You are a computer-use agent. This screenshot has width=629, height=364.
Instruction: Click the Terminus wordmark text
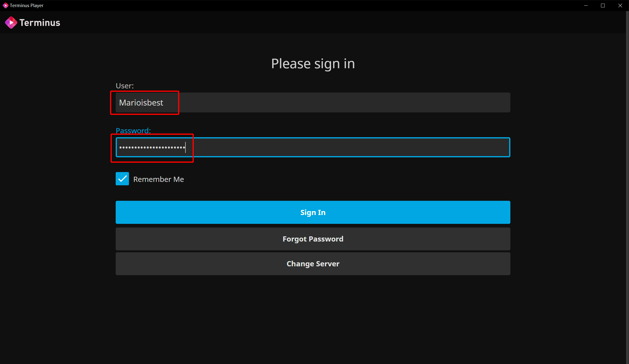pyautogui.click(x=40, y=23)
